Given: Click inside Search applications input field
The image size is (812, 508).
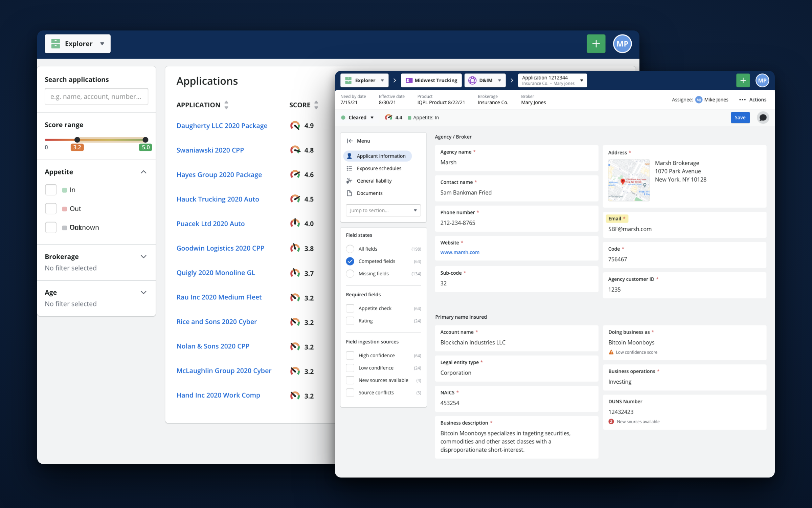Looking at the screenshot, I should tap(96, 97).
